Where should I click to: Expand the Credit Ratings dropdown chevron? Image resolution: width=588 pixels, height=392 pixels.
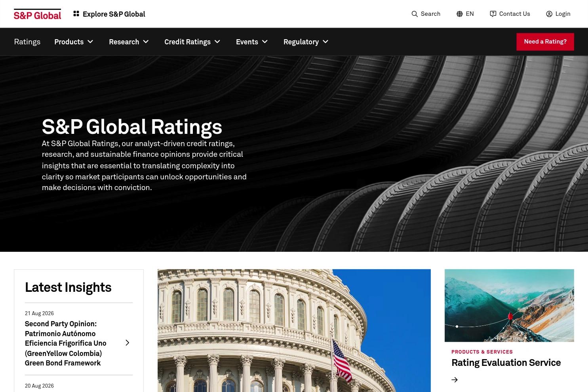[217, 42]
